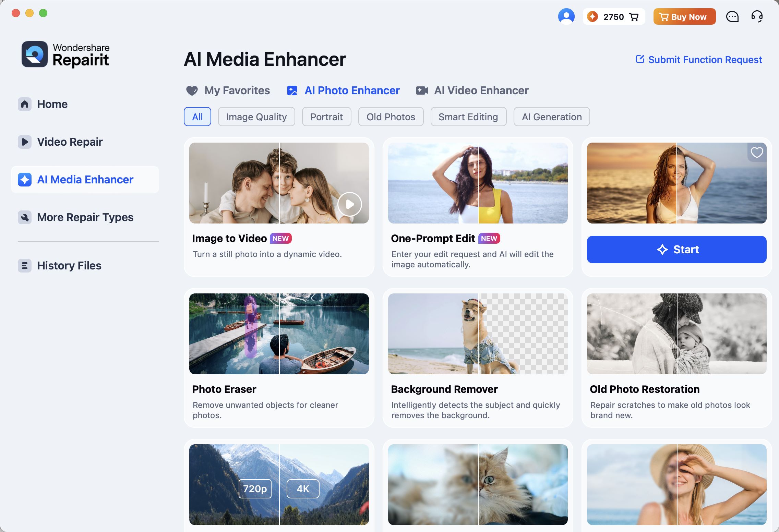This screenshot has height=532, width=779.
Task: Click Submit Function Request link
Action: point(699,60)
